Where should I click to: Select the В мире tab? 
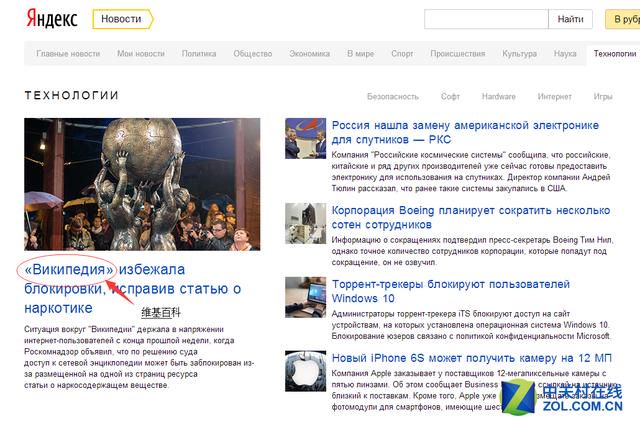[360, 53]
